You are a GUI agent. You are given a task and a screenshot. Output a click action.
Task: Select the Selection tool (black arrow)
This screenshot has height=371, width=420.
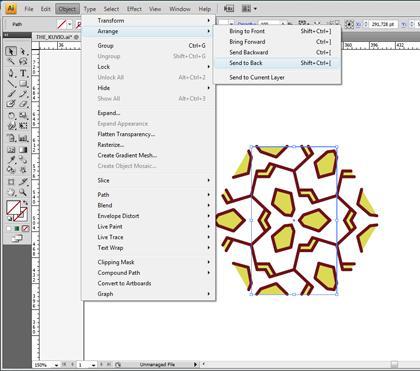11,51
